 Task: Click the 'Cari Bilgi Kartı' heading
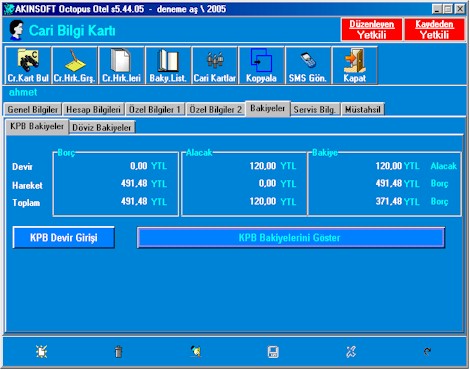pyautogui.click(x=72, y=31)
